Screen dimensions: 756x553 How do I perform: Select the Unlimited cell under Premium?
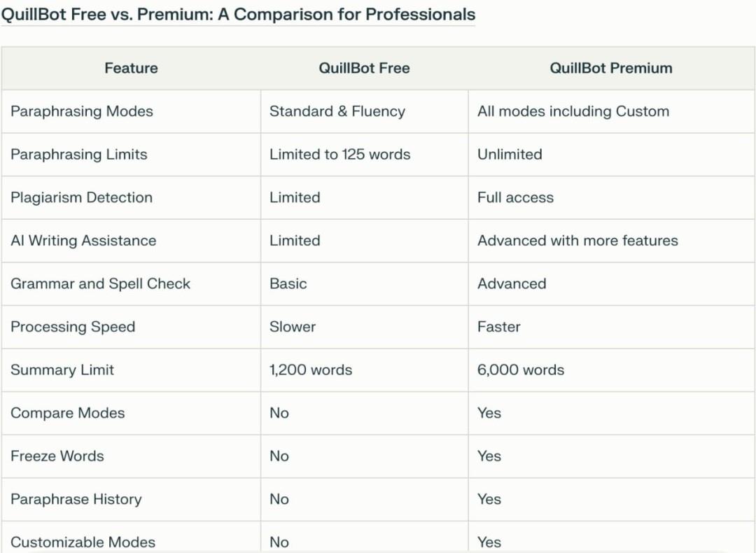[x=510, y=155]
